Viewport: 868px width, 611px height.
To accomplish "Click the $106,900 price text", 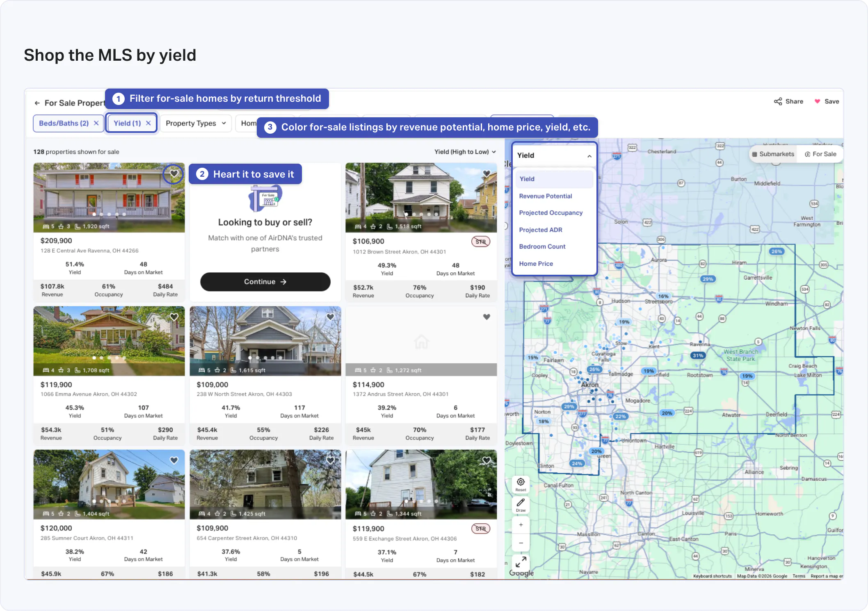I will pos(368,241).
